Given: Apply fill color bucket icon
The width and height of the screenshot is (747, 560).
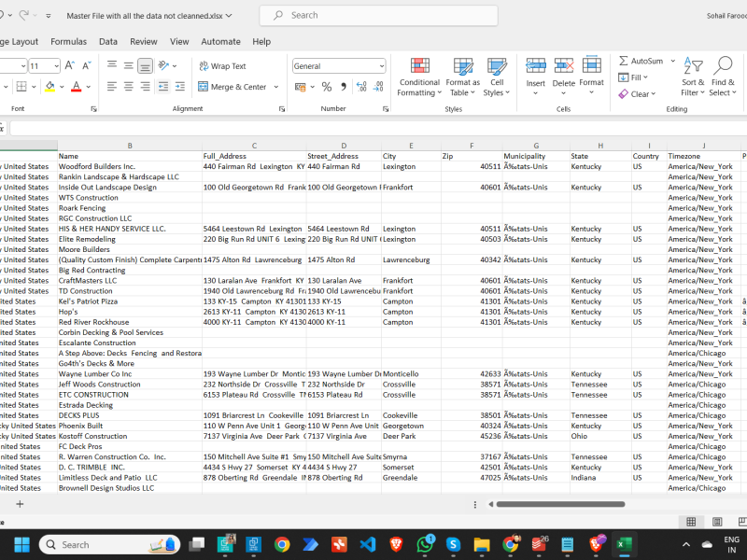Looking at the screenshot, I should (x=50, y=86).
